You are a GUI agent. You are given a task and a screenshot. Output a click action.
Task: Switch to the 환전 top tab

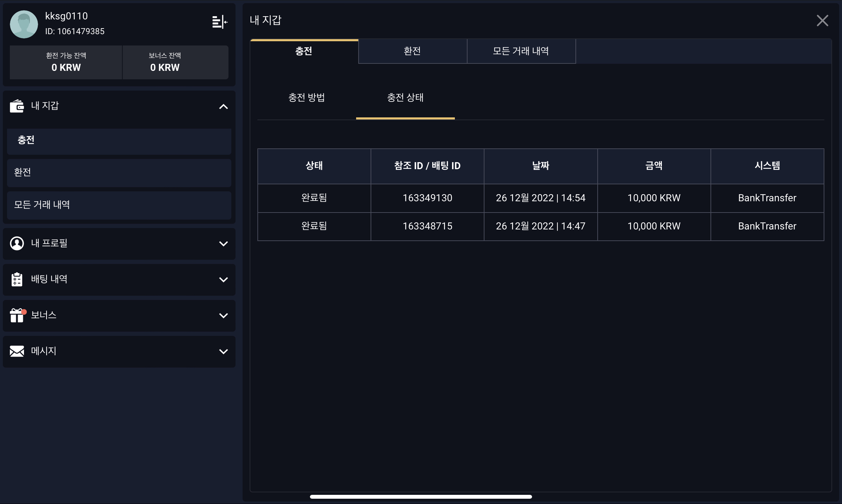(x=412, y=51)
